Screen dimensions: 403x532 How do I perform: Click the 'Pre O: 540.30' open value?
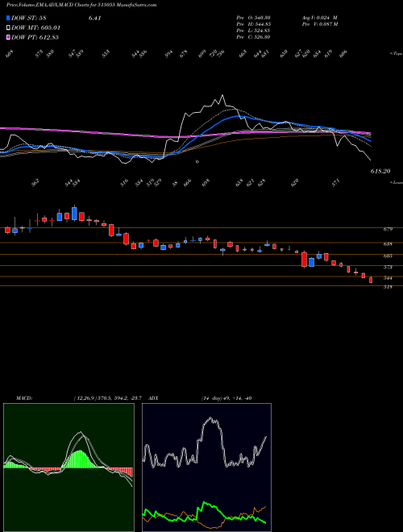tap(253, 17)
